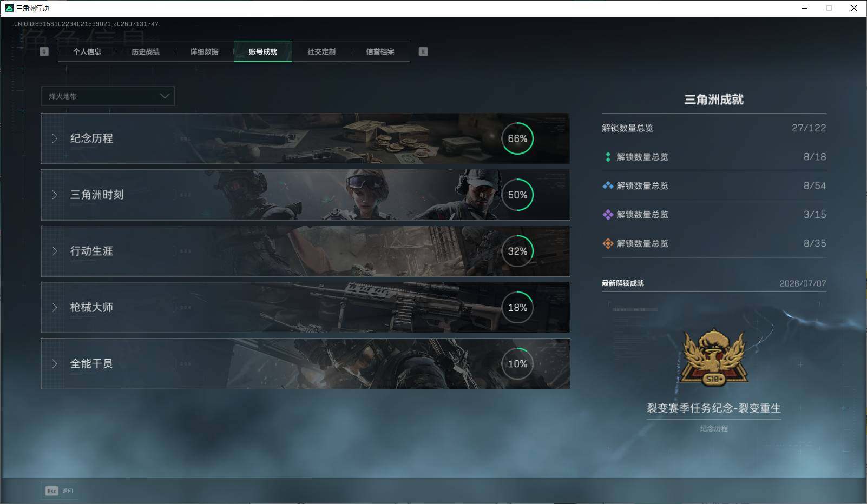The image size is (867, 504).
Task: Click the E next-tab key icon
Action: pos(423,51)
